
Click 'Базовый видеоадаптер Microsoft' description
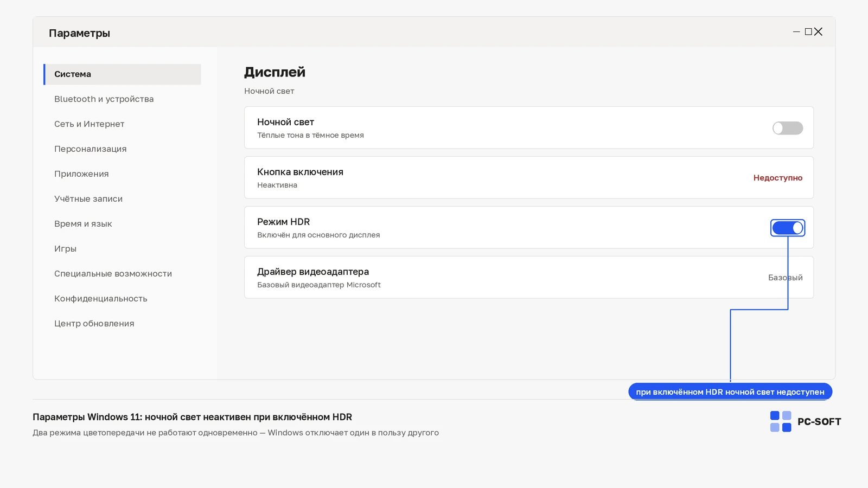319,285
